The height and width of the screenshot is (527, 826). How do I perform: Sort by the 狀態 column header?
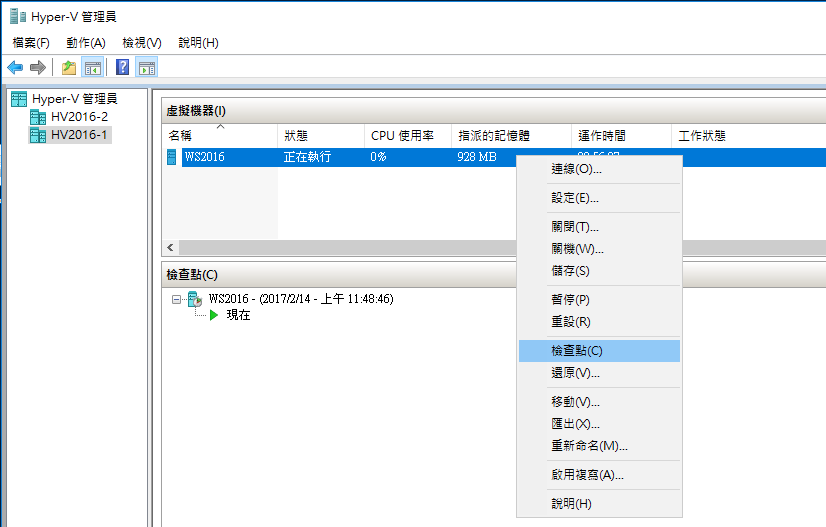[321, 136]
